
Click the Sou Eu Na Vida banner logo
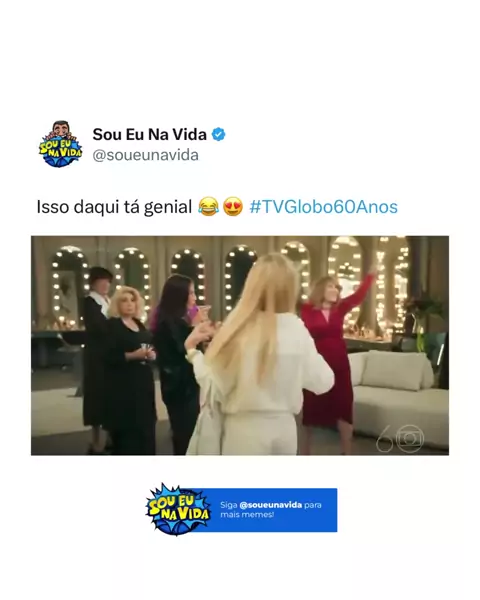click(178, 509)
